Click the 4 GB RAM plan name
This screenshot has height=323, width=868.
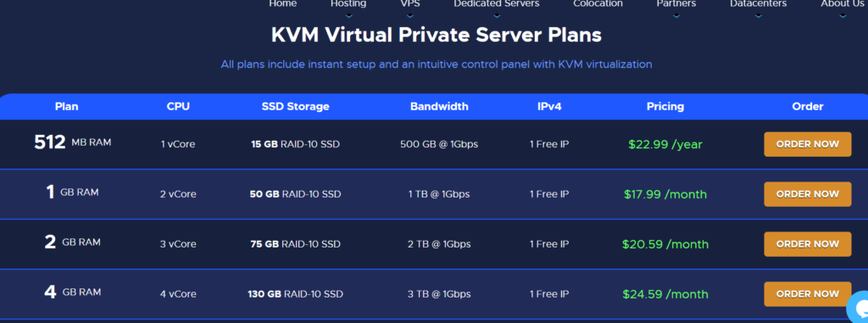[x=73, y=292]
